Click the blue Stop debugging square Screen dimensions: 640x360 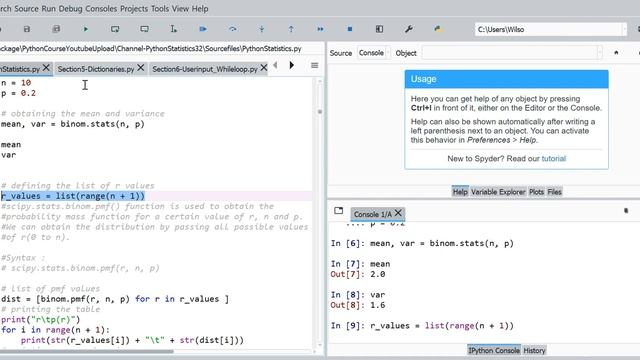click(350, 29)
